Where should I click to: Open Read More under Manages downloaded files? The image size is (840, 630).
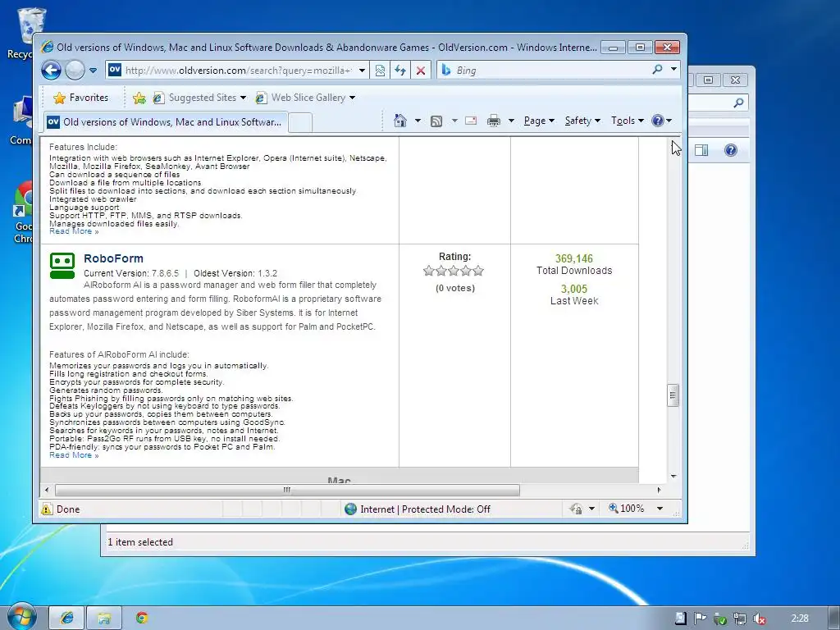74,231
